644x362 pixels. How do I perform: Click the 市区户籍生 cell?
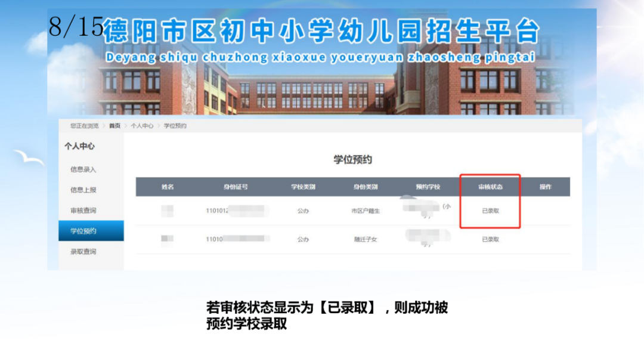pos(366,211)
